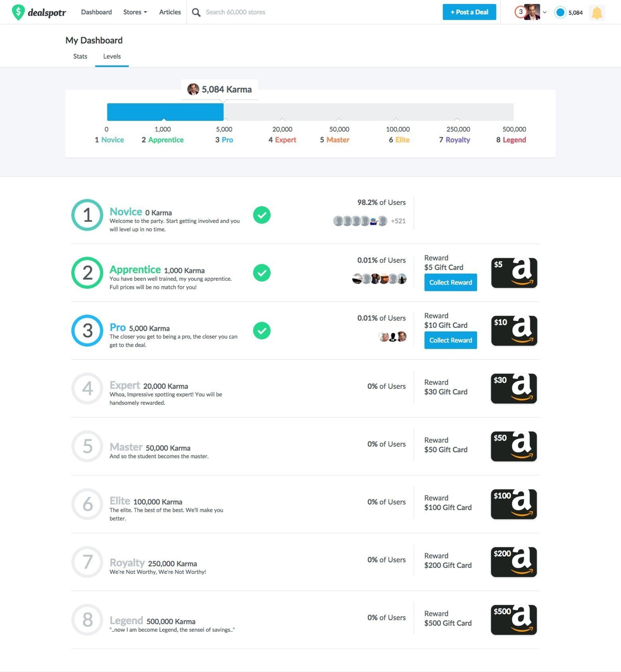Click 1 Novice label under progress bar
Screen dimensions: 621x672
pyautogui.click(x=109, y=140)
